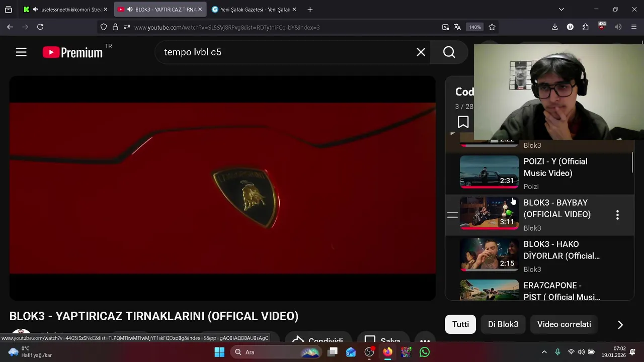Open "BLOK3 - HAKO DİYORLAR" title
Image resolution: width=644 pixels, height=362 pixels.
[x=561, y=250]
